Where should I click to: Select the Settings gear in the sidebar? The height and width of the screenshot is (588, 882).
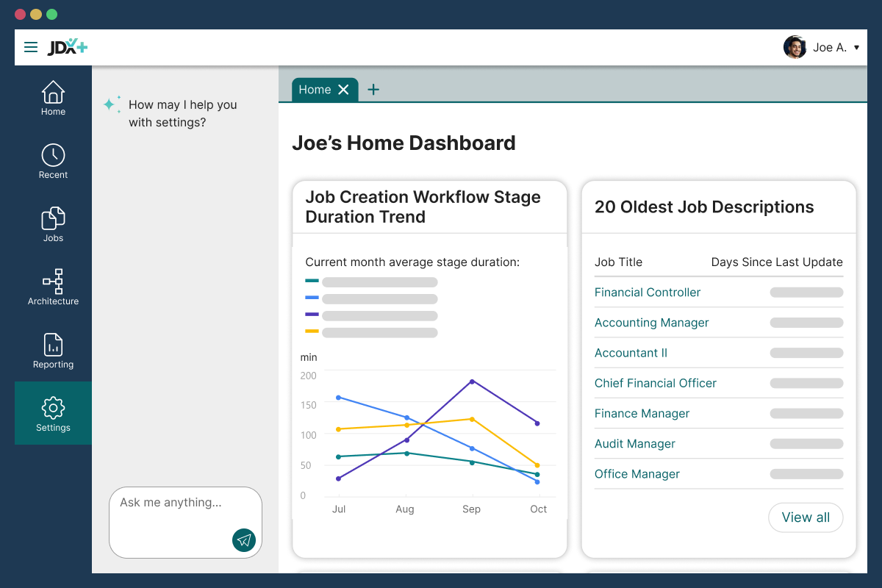pos(52,412)
